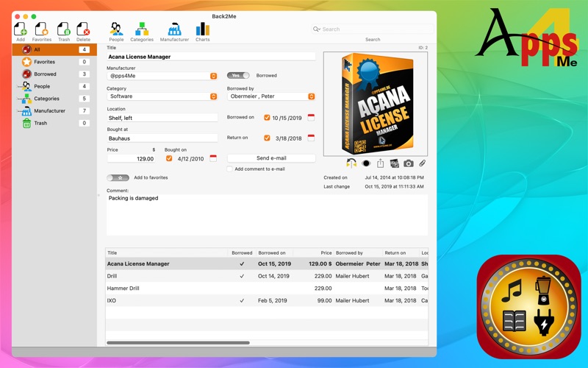Select the Hammer Drill row in table
Screen dimensions: 588x368
tap(267, 289)
